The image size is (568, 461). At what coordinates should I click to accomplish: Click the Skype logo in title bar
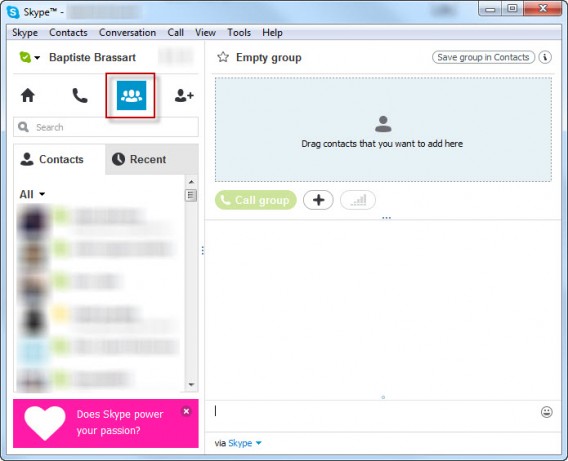pyautogui.click(x=13, y=12)
